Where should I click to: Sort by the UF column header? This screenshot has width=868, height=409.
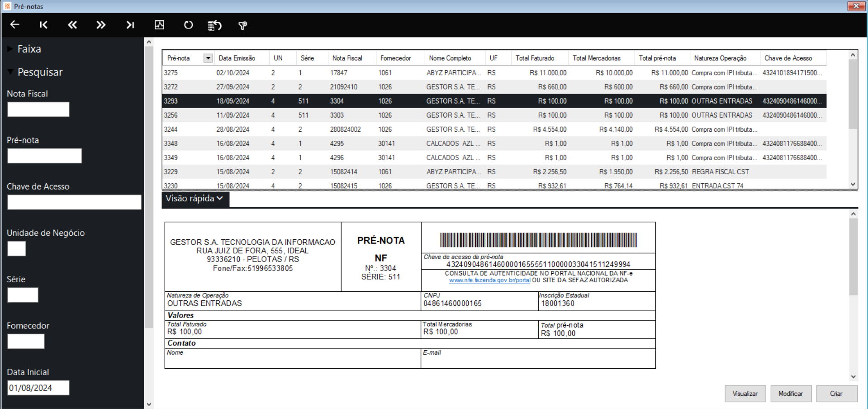coord(498,58)
